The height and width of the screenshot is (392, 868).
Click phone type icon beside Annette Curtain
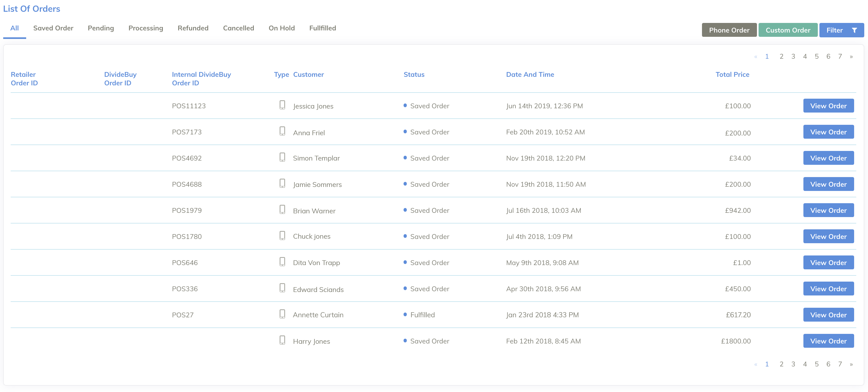pos(282,314)
